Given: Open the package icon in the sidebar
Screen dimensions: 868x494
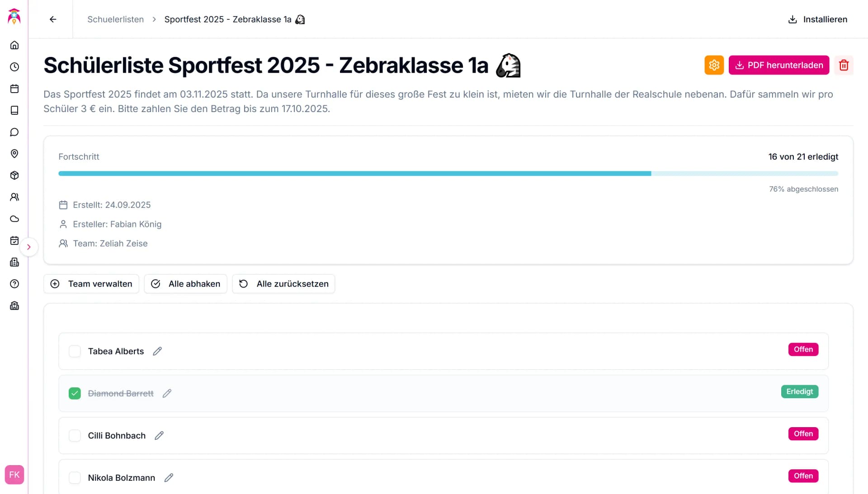Looking at the screenshot, I should 14,175.
